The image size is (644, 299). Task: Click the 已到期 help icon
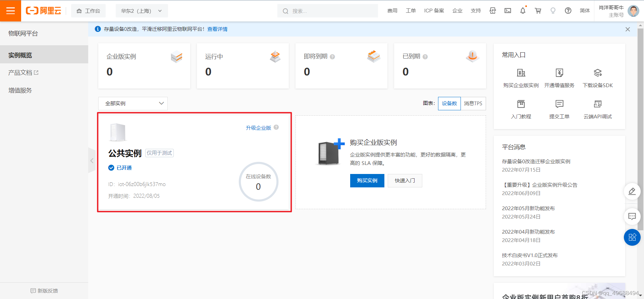[x=425, y=57]
